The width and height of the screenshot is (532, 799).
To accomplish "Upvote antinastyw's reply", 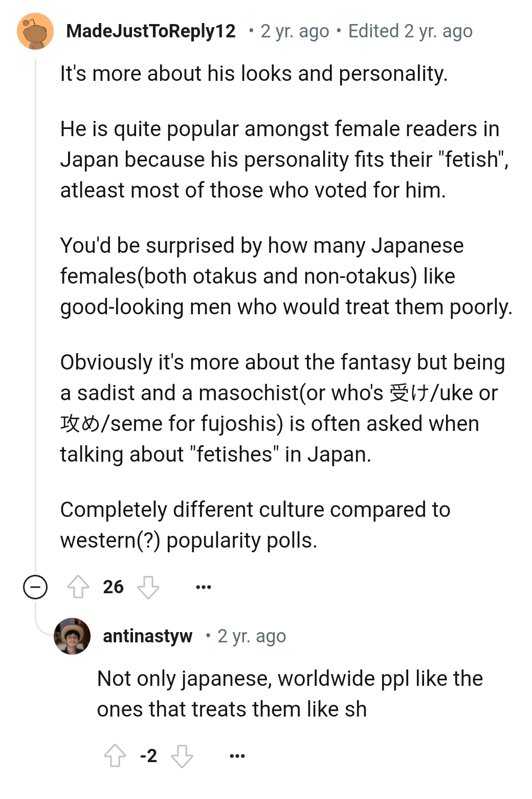I will coord(115,755).
